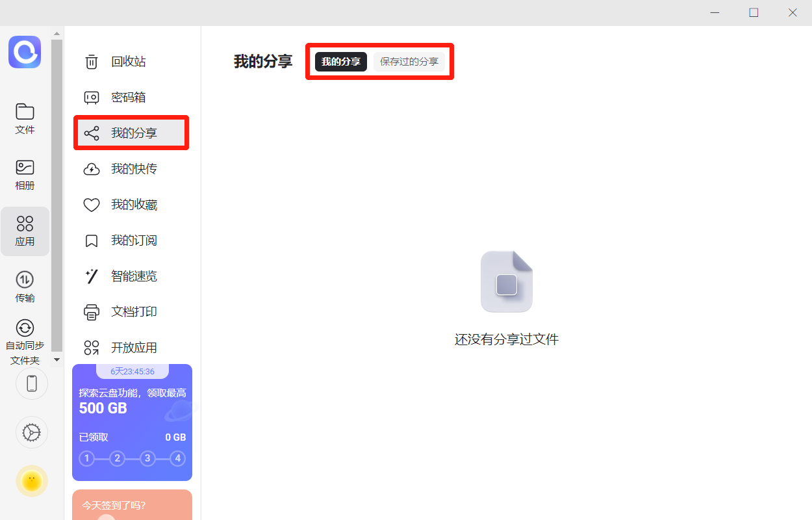Click the cloud lightning icon beside 我的快传
Image resolution: width=812 pixels, height=520 pixels.
92,170
